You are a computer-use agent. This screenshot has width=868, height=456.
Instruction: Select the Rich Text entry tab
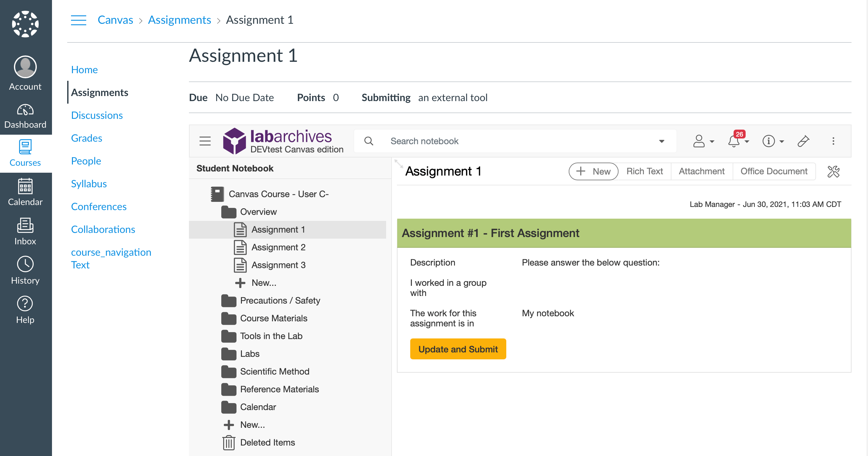point(644,171)
